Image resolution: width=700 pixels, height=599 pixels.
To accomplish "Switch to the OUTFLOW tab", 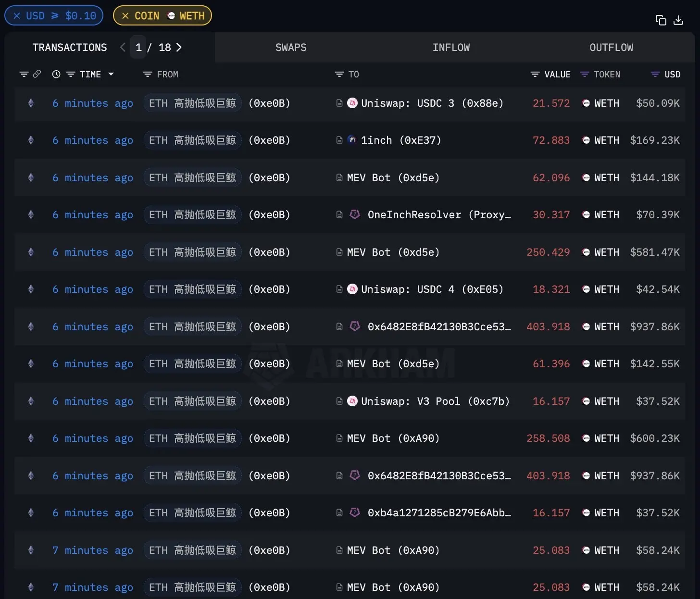I will 611,47.
